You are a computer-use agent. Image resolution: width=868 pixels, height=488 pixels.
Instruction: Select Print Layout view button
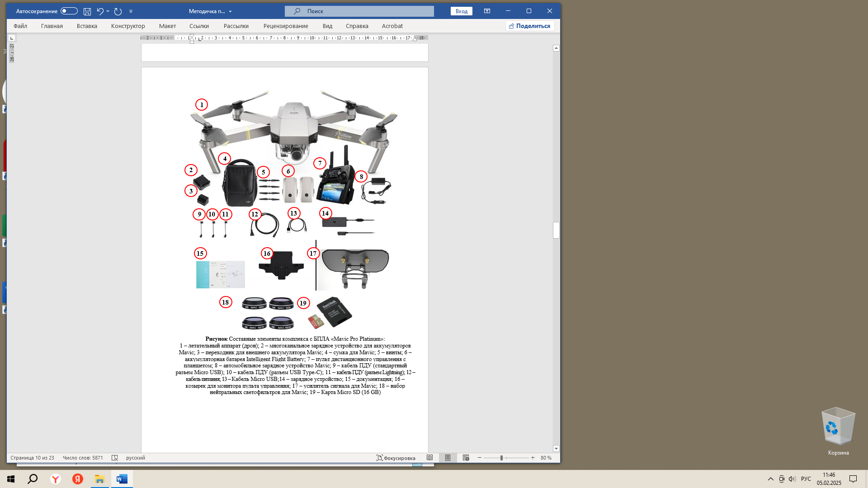(x=448, y=458)
